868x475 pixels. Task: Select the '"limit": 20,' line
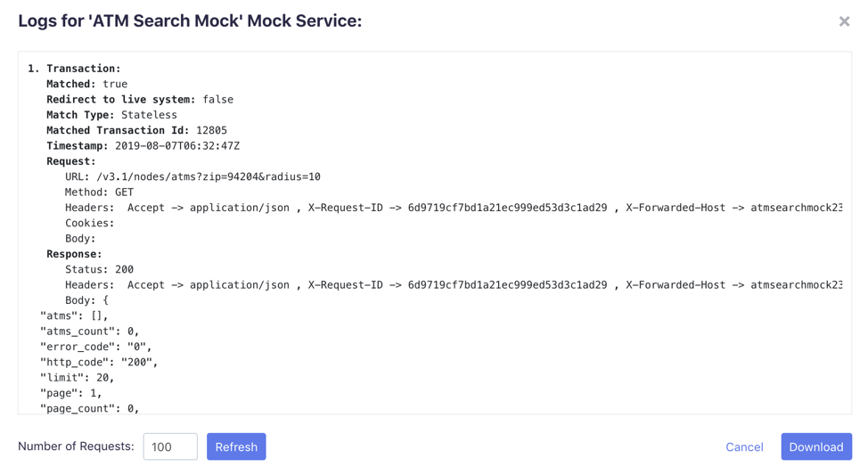(x=77, y=378)
